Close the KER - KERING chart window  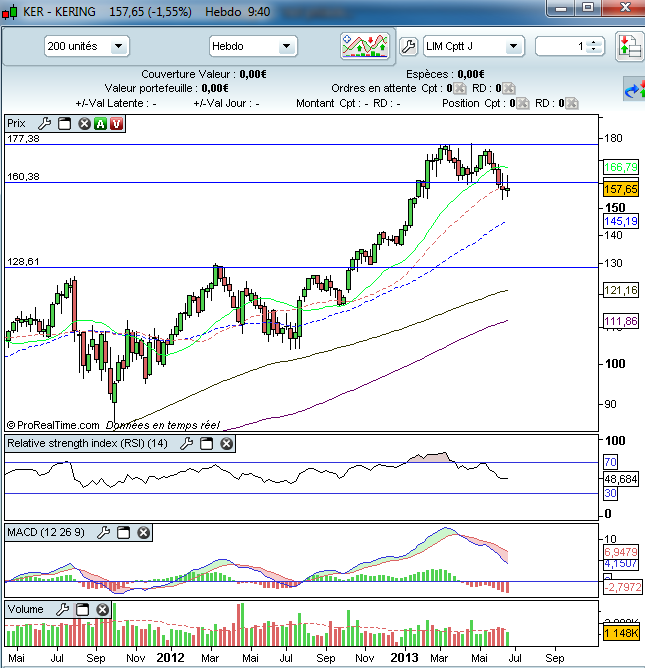point(625,8)
